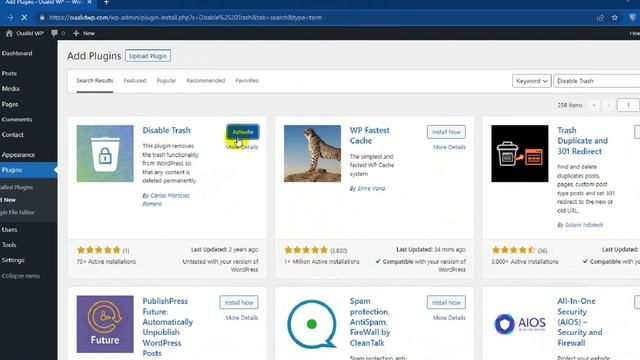Open the WP Fastest Cache title link
The image size is (640, 360).
pyautogui.click(x=369, y=136)
